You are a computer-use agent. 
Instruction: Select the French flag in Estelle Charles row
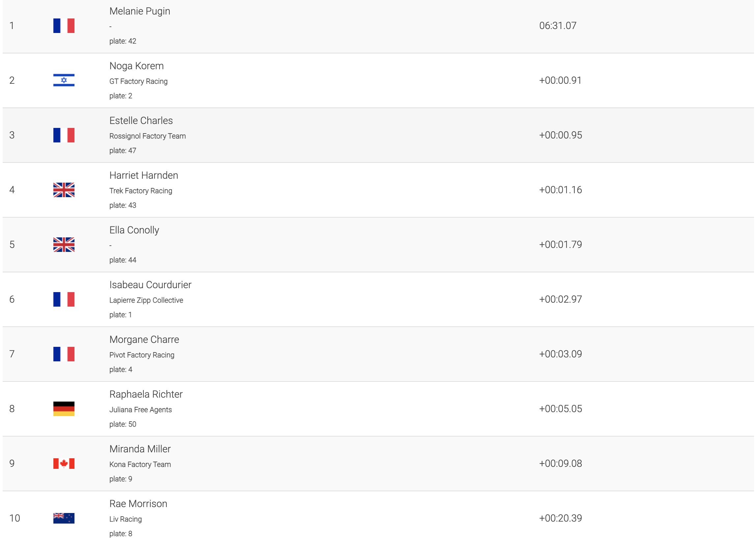[x=64, y=135]
